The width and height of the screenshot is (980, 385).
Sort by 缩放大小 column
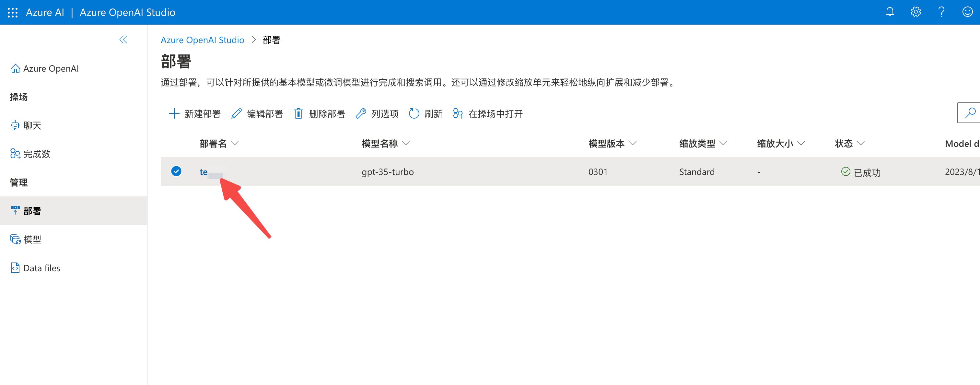pyautogui.click(x=781, y=144)
